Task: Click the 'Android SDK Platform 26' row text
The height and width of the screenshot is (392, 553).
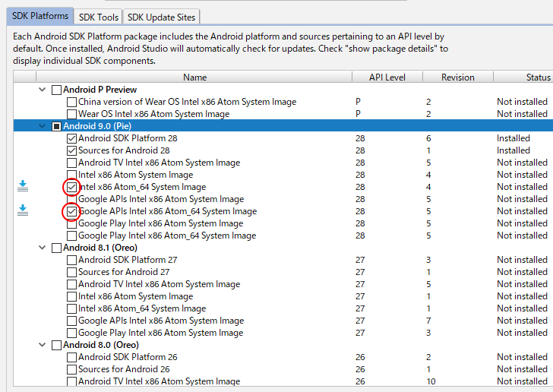Action: (128, 357)
